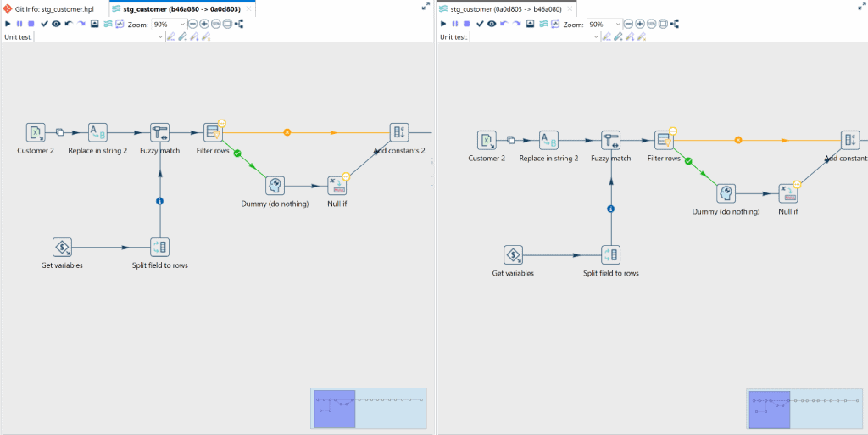868x435 pixels.
Task: Click the eye preview icon, left pane
Action: [x=56, y=24]
